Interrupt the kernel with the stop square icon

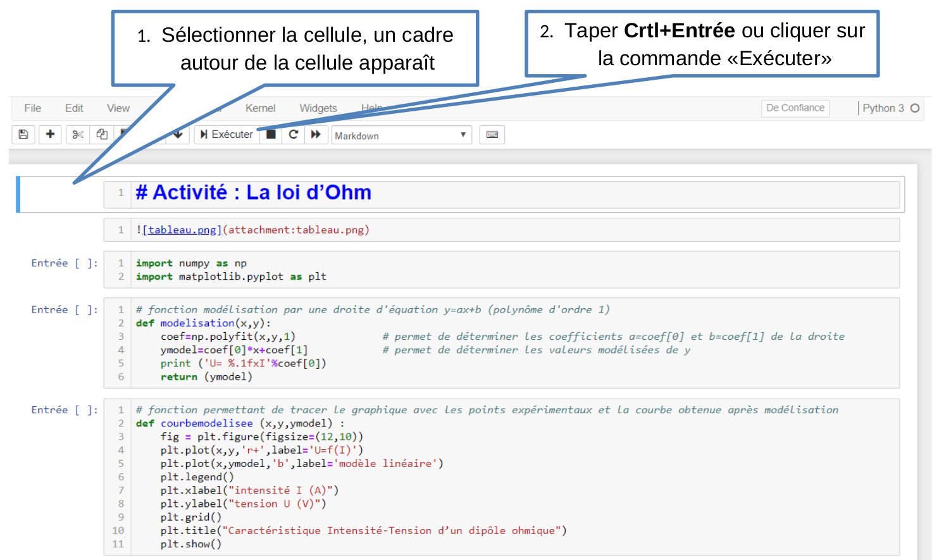(x=270, y=134)
